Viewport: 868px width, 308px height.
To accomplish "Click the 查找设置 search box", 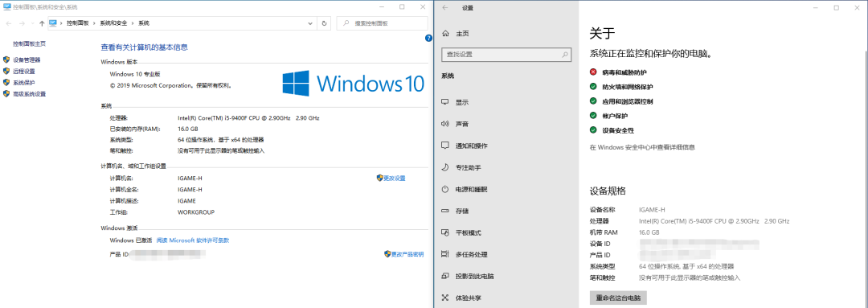I will pyautogui.click(x=506, y=55).
